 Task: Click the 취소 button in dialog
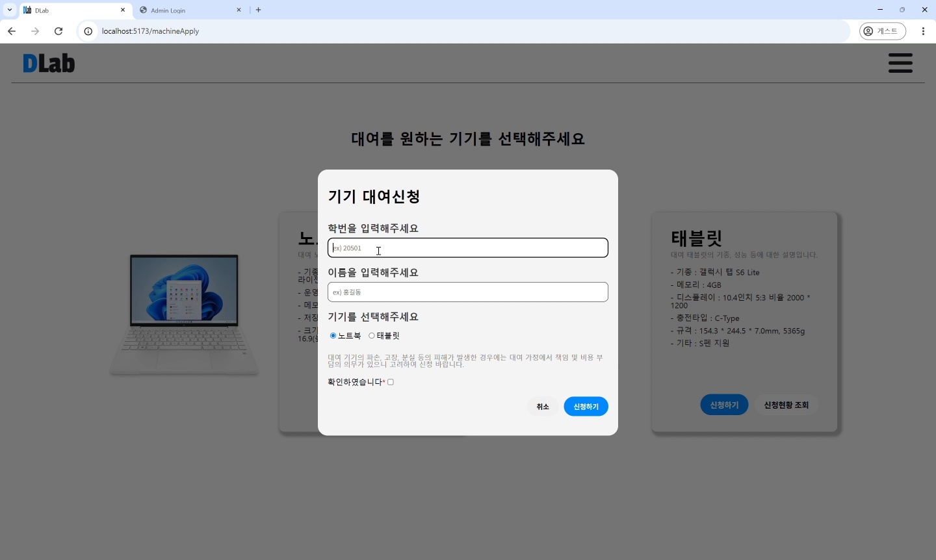tap(543, 407)
